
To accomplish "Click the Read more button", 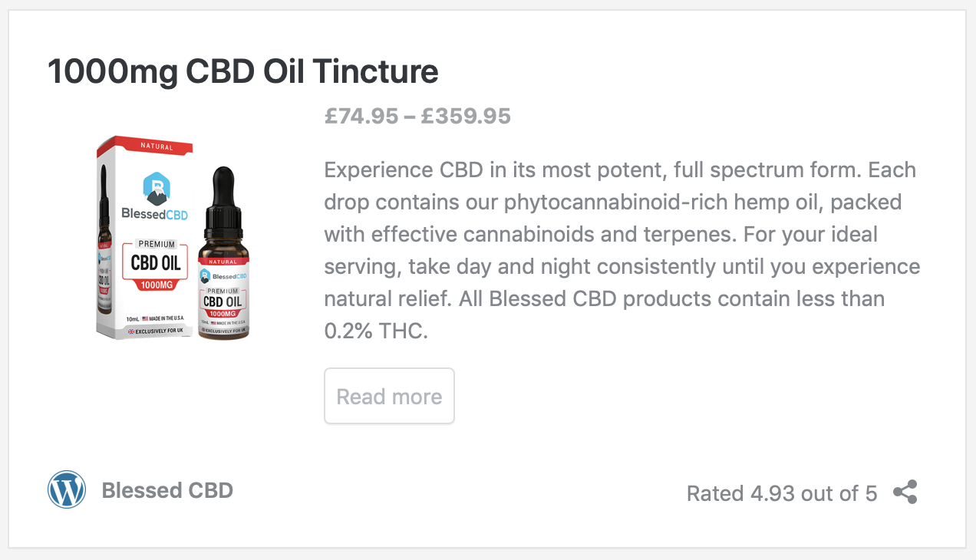I will (x=389, y=396).
